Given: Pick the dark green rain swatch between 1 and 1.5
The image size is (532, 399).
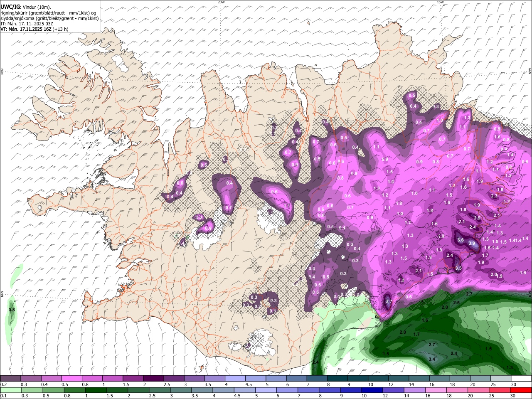Looking at the screenshot, I should [96, 390].
